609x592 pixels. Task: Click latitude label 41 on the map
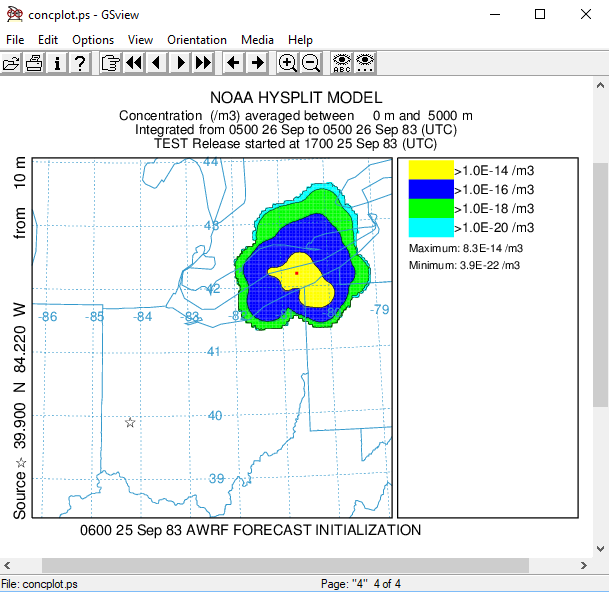tap(214, 352)
